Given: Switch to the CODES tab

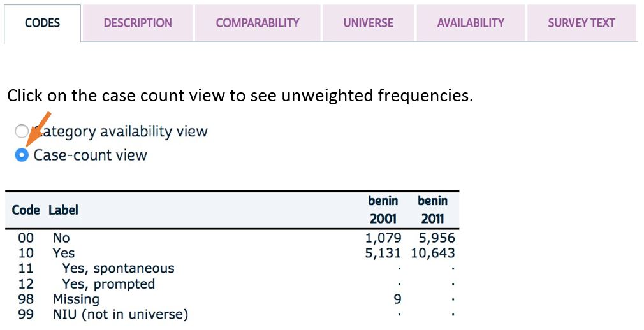Looking at the screenshot, I should coord(42,23).
